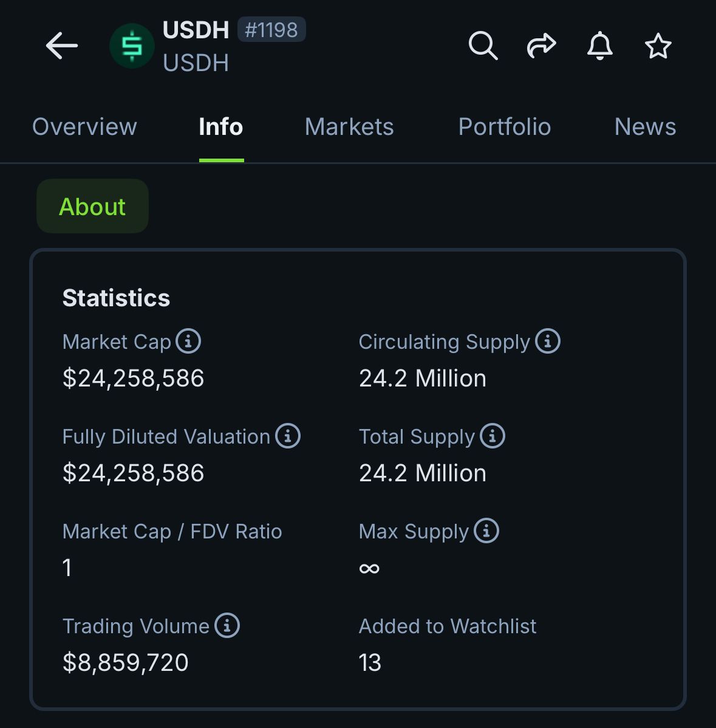Viewport: 716px width, 728px height.
Task: Tap the Max Supply info icon
Action: click(x=486, y=531)
